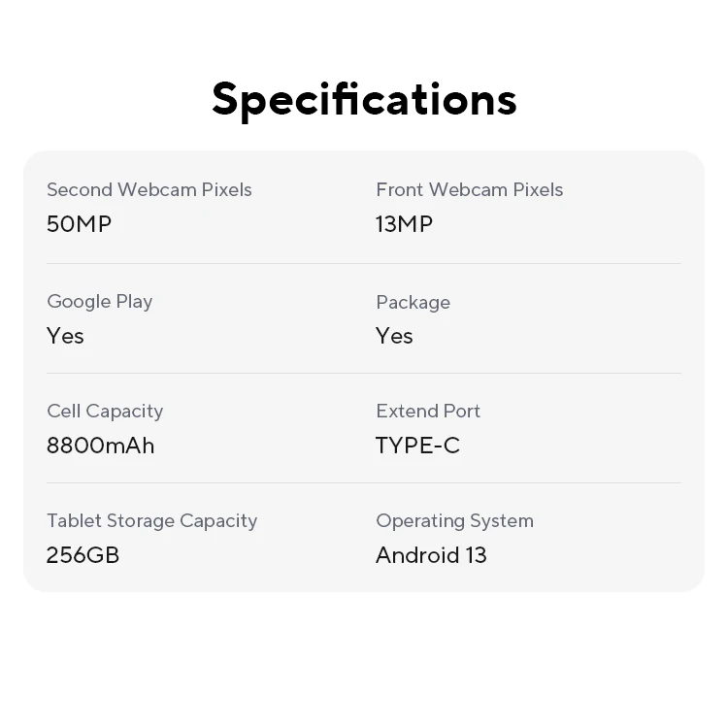Click the Android 13 value
This screenshot has width=728, height=728.
(x=431, y=555)
